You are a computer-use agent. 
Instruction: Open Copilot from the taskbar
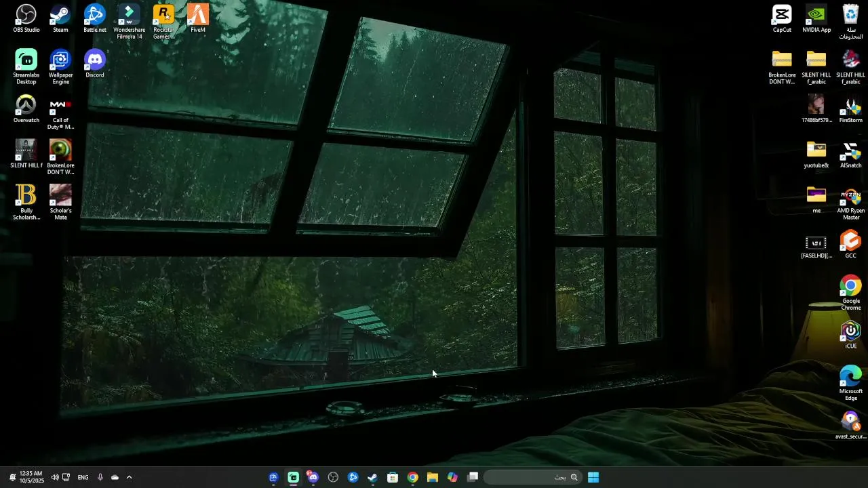(452, 477)
